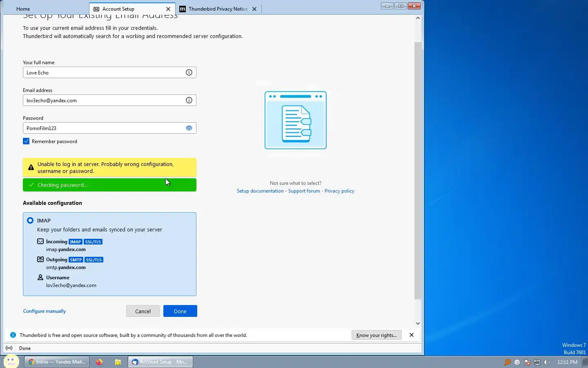Click the Email address input field

(109, 100)
